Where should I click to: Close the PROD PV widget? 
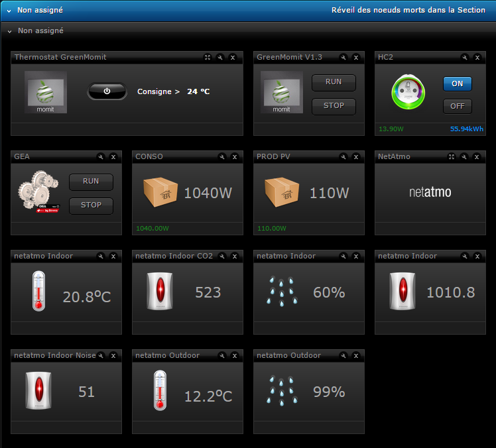click(x=356, y=157)
